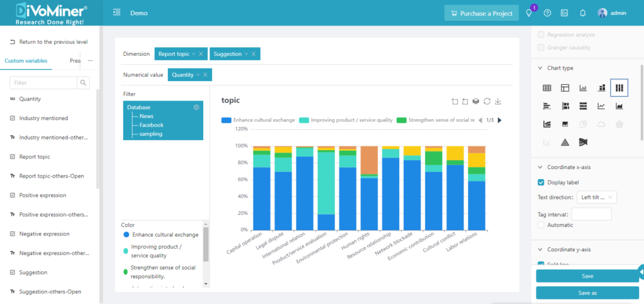Select the pivot table layout chart type
The width and height of the screenshot is (644, 304).
tap(565, 88)
